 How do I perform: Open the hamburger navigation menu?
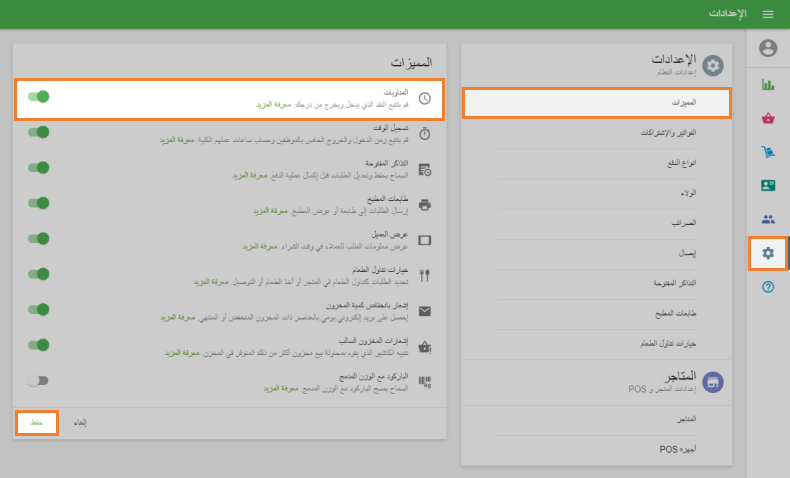pos(768,14)
